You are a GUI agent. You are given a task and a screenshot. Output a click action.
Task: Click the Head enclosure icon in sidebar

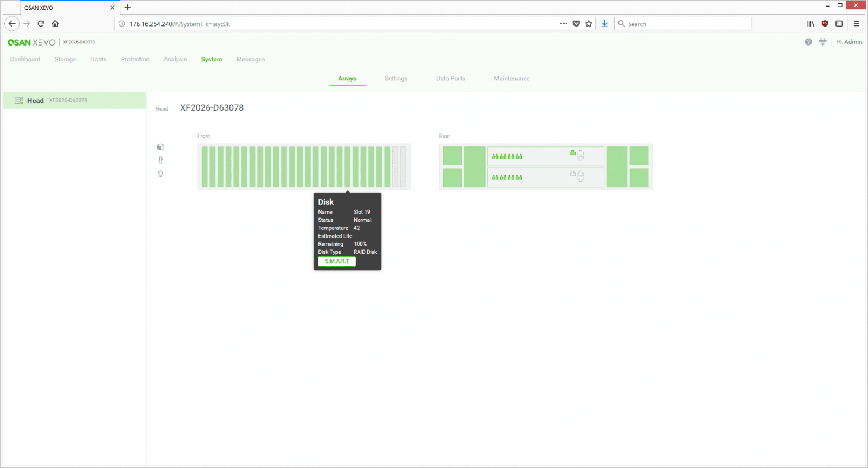(19, 100)
